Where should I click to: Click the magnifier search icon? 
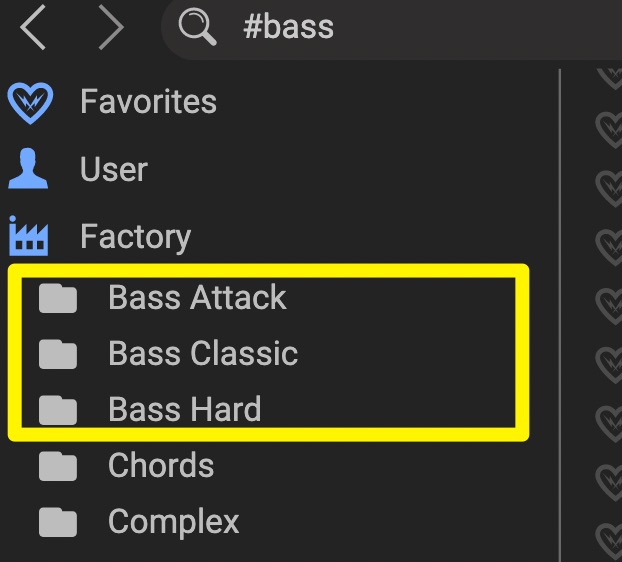pos(197,27)
